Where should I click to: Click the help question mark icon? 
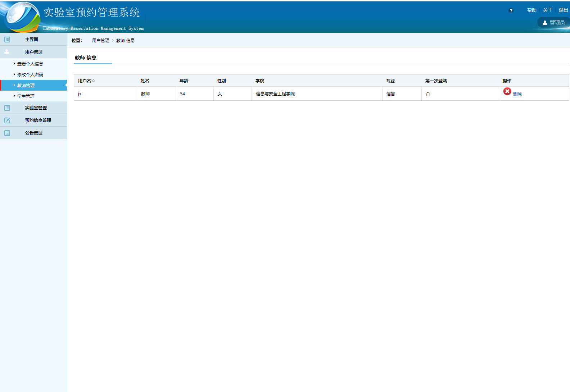(511, 11)
